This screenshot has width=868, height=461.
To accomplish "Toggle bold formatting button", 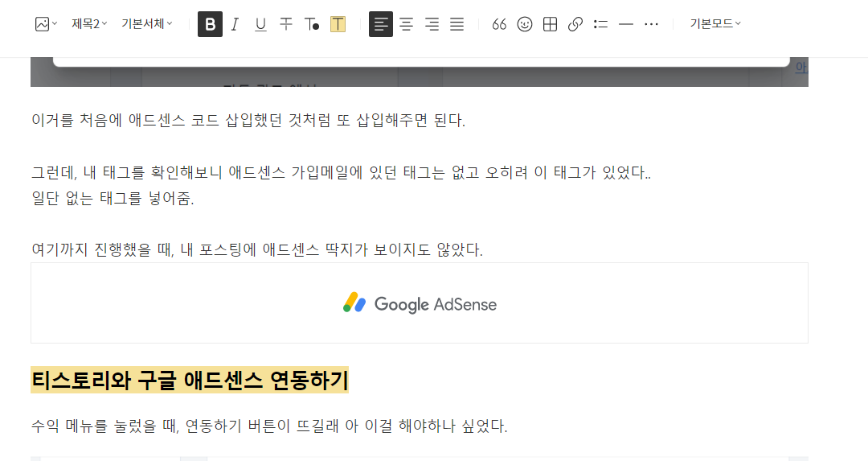I will pyautogui.click(x=210, y=24).
